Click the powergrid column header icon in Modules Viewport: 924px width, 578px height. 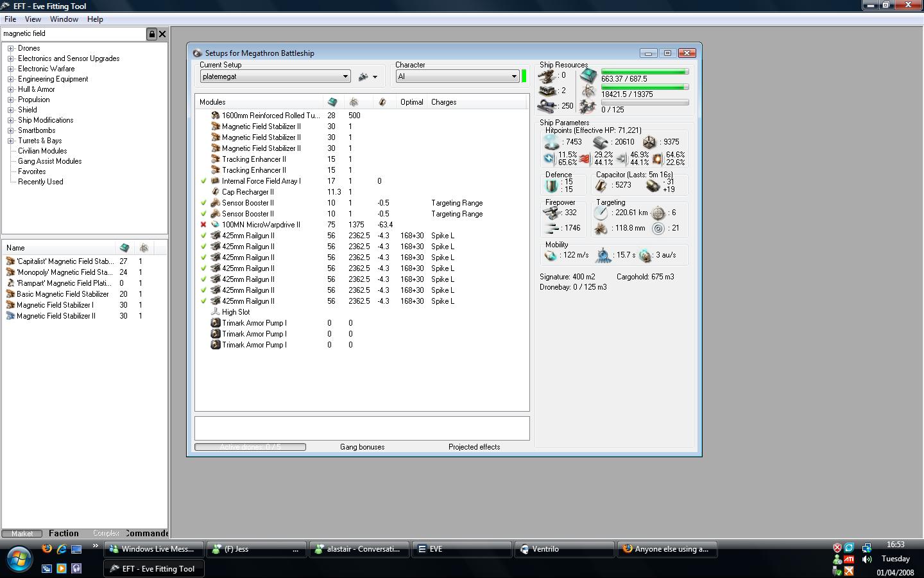pos(354,102)
